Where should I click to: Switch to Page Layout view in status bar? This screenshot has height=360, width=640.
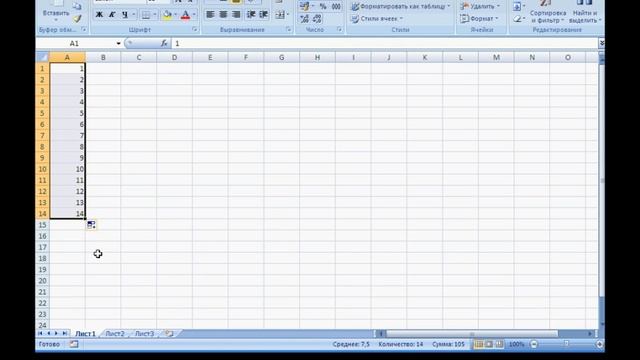[x=489, y=344]
